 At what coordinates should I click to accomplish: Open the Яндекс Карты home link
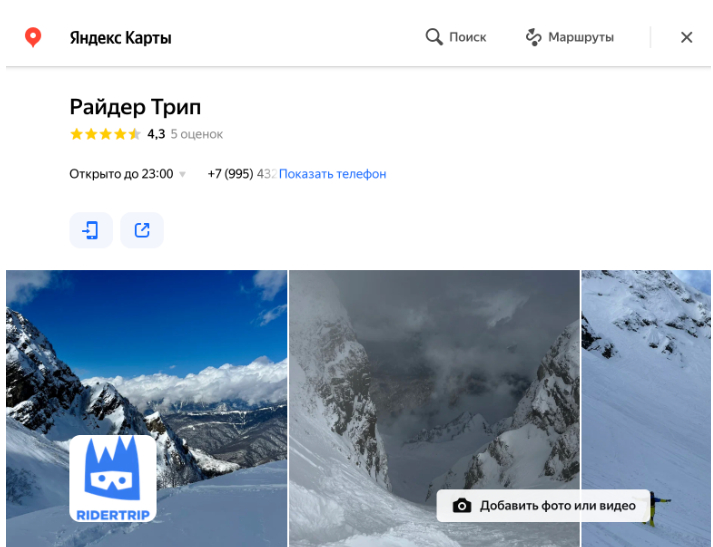121,38
